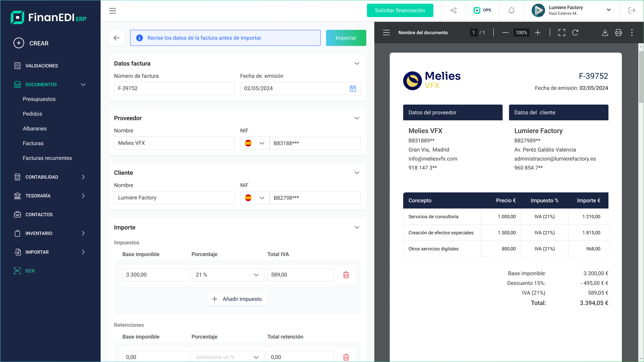The image size is (644, 362).
Task: Click tax Base imponible field 3.300,00
Action: [156, 275]
